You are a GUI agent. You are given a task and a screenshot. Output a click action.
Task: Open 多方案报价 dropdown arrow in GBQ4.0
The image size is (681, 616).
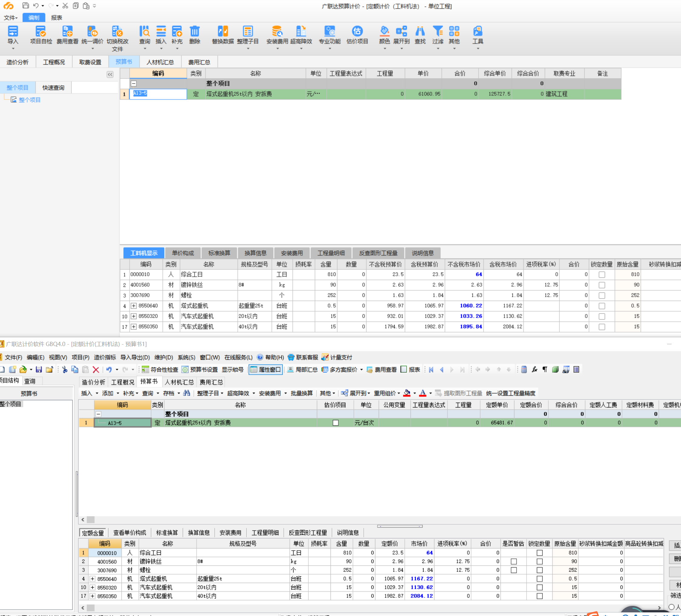[361, 370]
